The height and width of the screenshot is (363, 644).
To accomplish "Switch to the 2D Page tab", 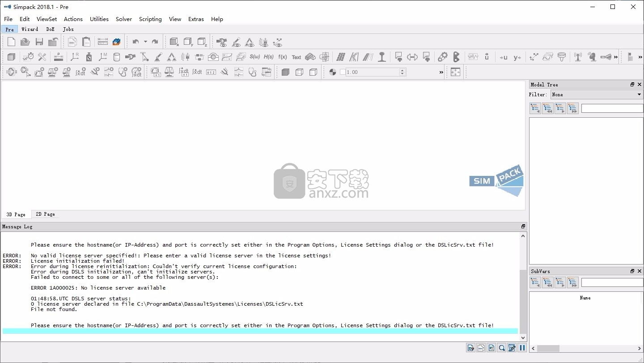I will pos(46,214).
